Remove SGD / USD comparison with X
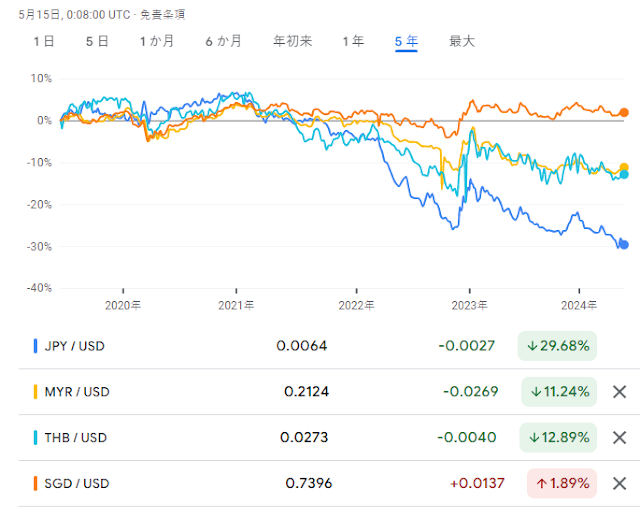The width and height of the screenshot is (640, 518). (x=620, y=484)
